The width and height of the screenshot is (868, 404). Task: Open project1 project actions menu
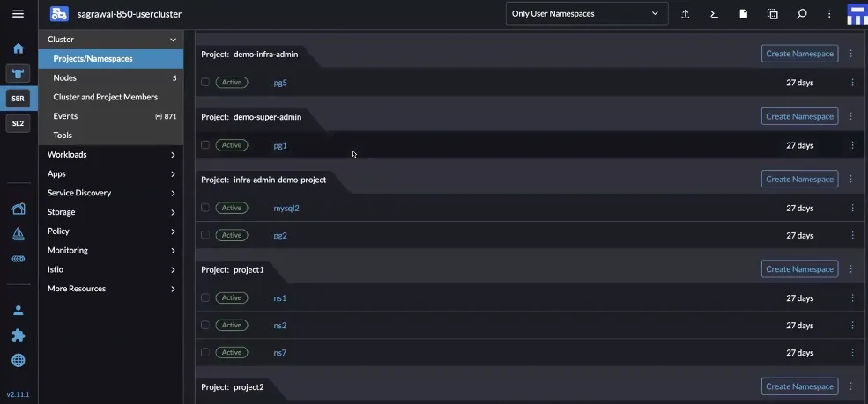click(x=852, y=269)
